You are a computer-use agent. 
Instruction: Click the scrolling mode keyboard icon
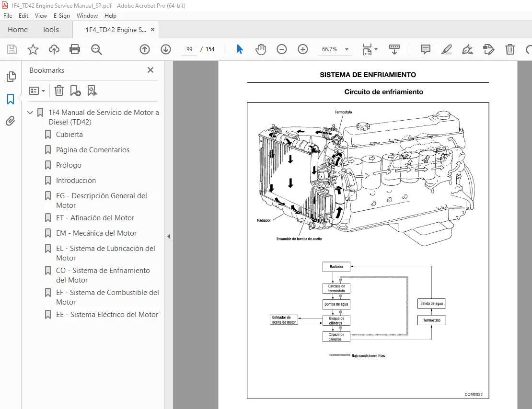394,49
